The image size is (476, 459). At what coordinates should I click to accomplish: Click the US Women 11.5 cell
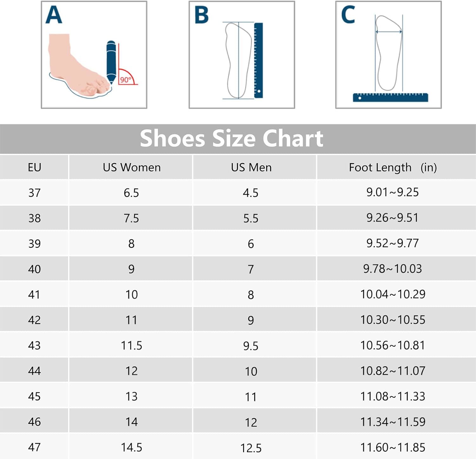[131, 345]
